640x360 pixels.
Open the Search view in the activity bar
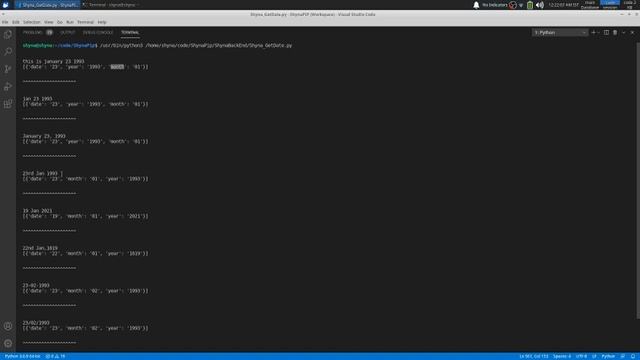tap(8, 52)
